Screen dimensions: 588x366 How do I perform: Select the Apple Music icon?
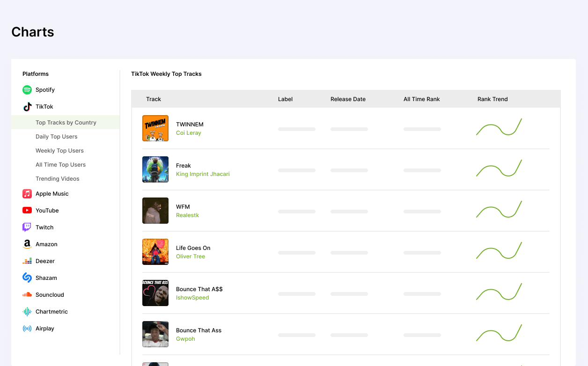pos(27,194)
